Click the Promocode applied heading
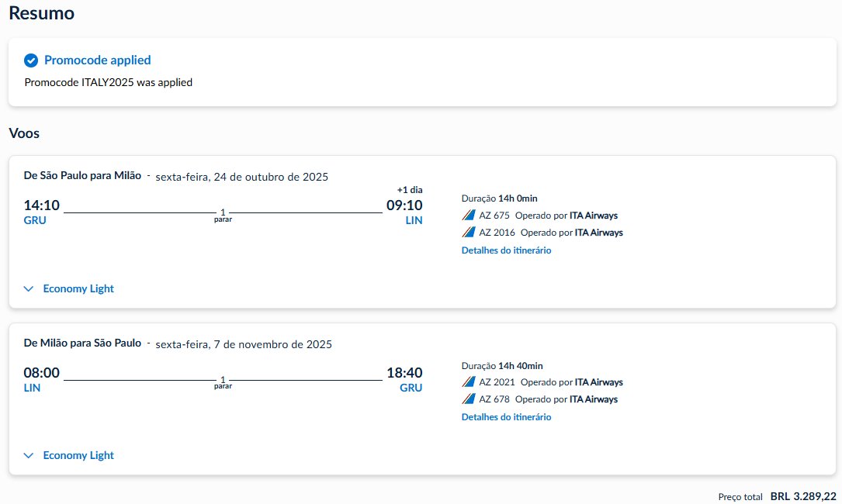Image resolution: width=842 pixels, height=504 pixels. (97, 60)
